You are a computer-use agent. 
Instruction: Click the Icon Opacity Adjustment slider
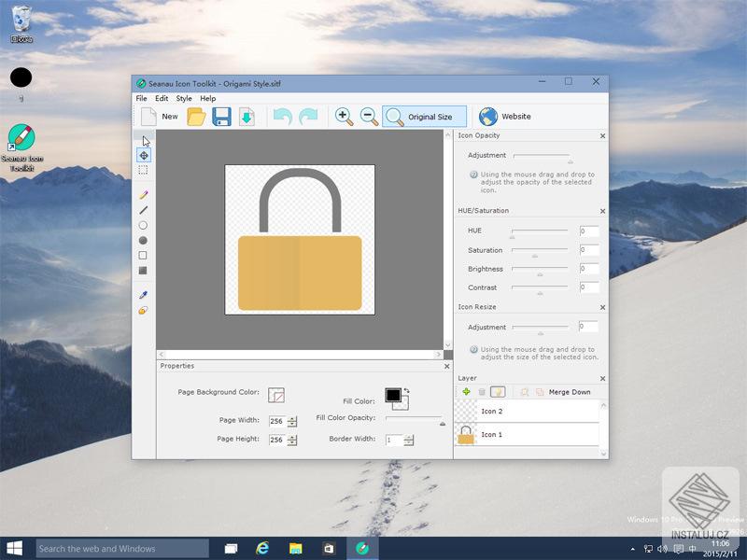[543, 157]
